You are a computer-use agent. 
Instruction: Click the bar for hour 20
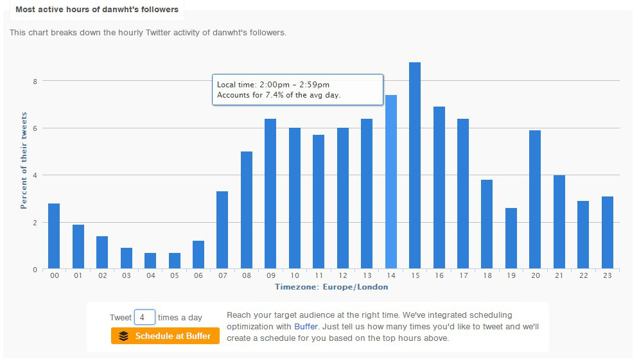pyautogui.click(x=535, y=200)
